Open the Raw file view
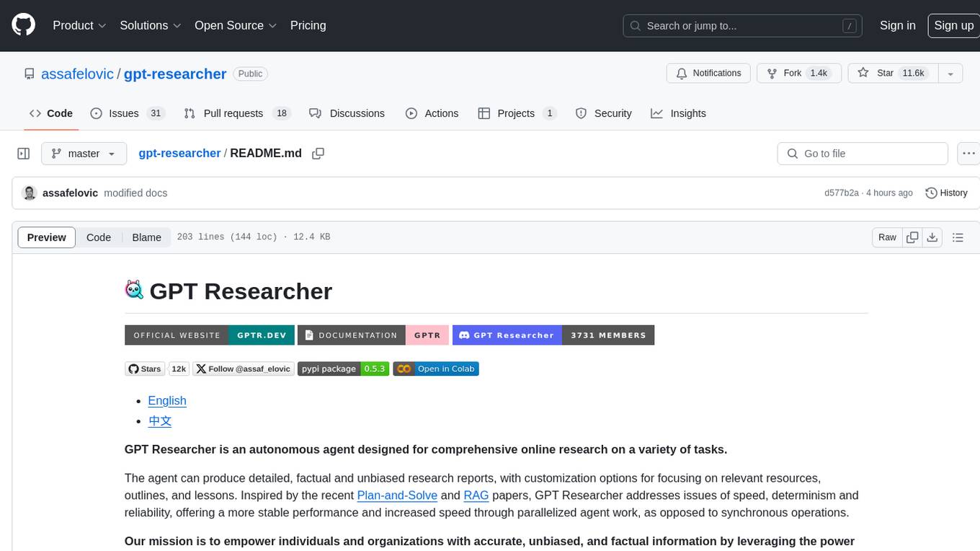The height and width of the screenshot is (551, 980). pos(887,237)
